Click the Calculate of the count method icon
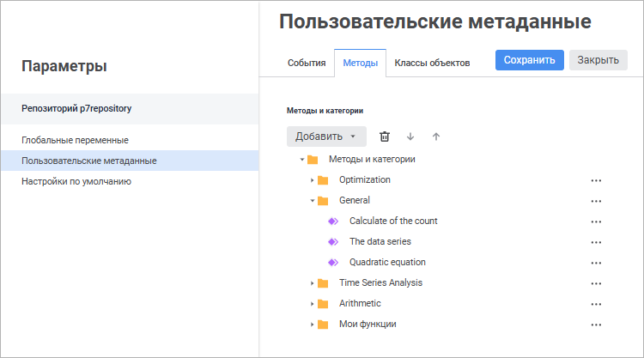The height and width of the screenshot is (358, 644). [x=333, y=221]
